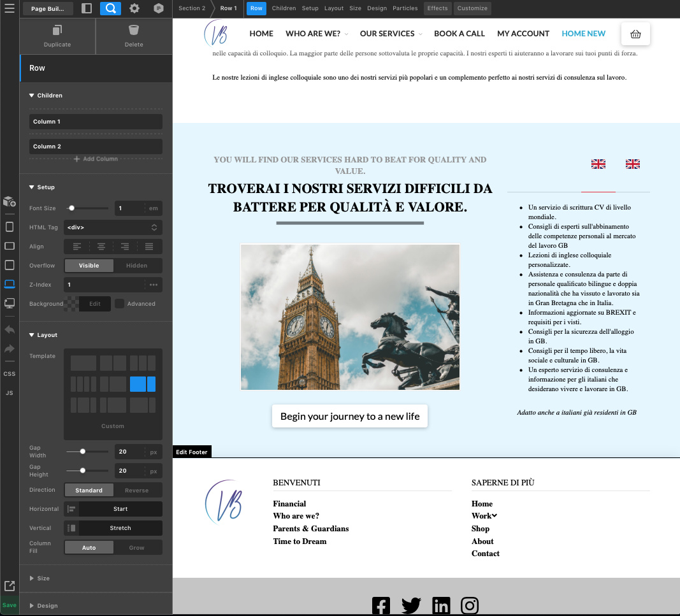Click the shopping basket icon

tap(635, 34)
